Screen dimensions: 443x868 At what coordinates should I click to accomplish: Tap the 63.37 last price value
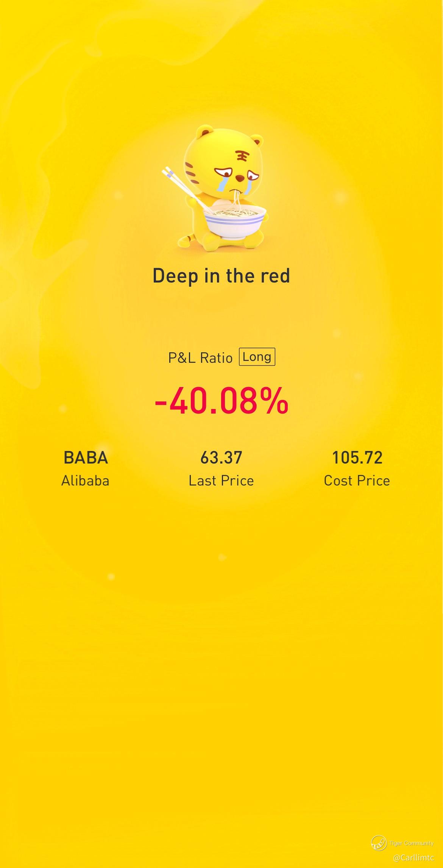click(221, 457)
